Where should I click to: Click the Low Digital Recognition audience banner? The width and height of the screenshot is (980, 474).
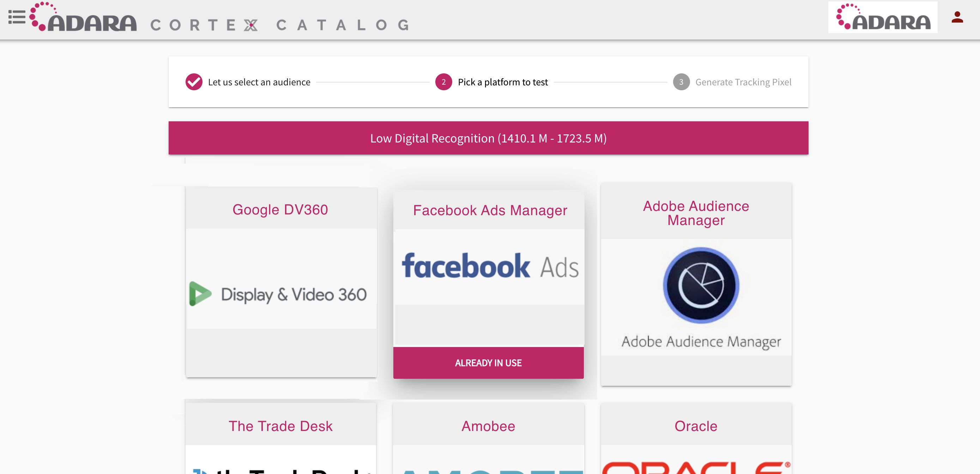(x=488, y=138)
